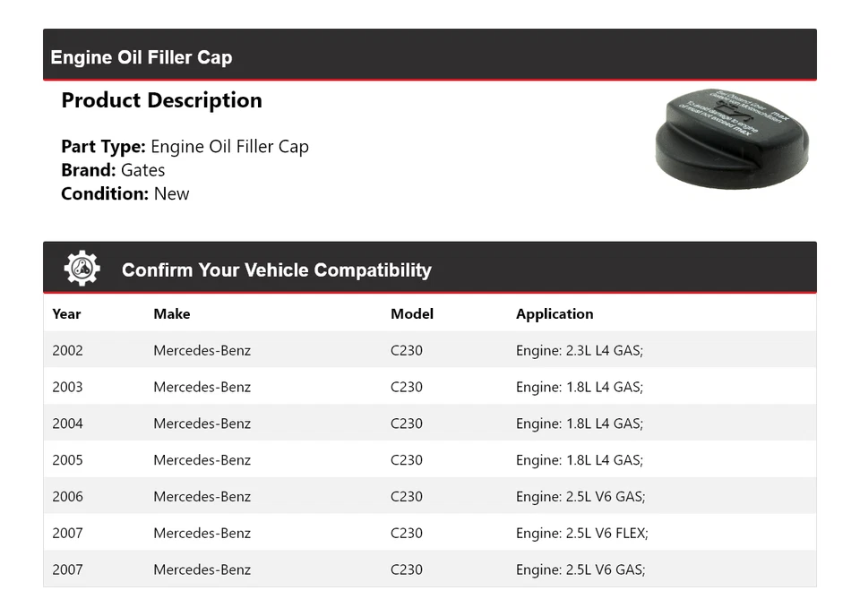
Task: Click the Condition: New text
Action: 125,193
